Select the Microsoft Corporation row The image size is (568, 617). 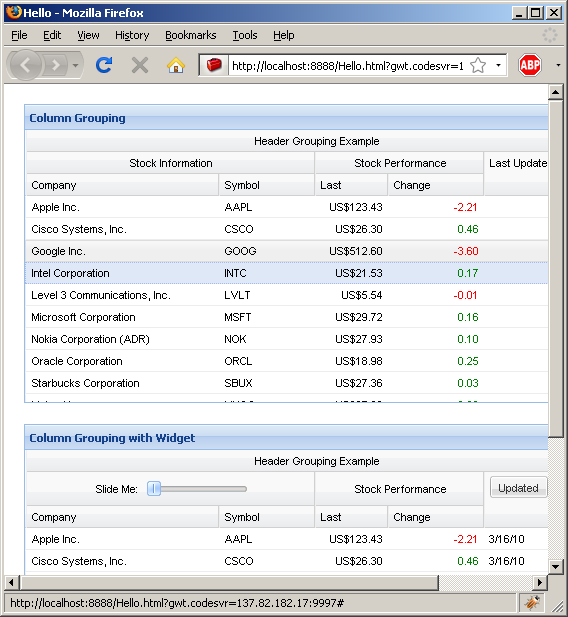287,317
